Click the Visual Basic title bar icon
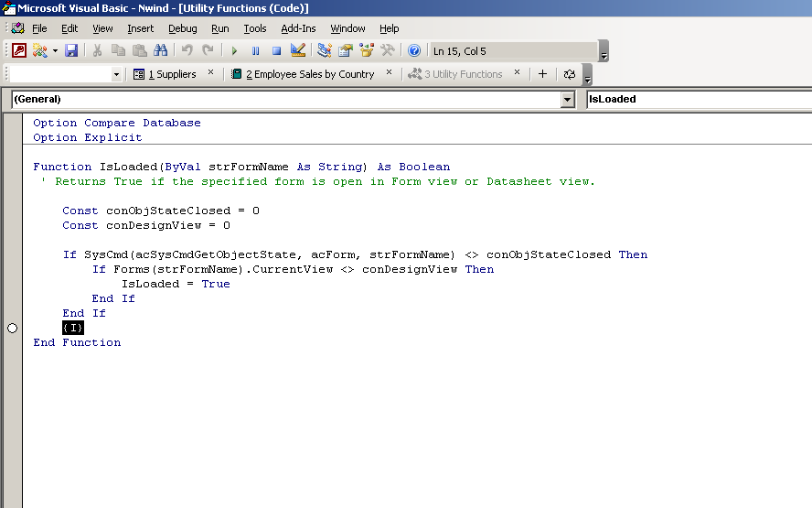This screenshot has height=508, width=812. (9, 7)
